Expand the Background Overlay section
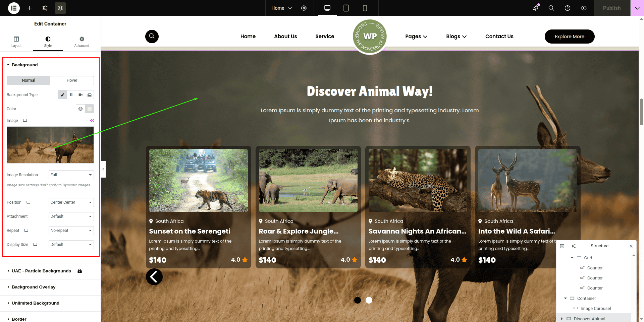Image resolution: width=644 pixels, height=322 pixels. 34,287
